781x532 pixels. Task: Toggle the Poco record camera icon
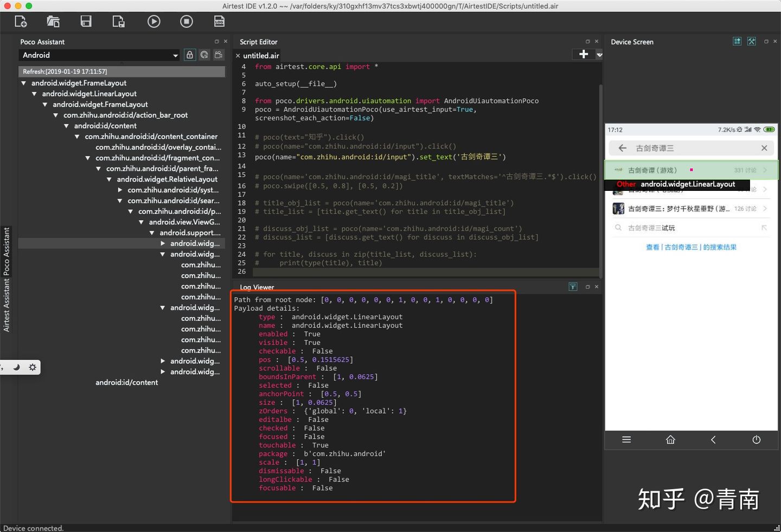pyautogui.click(x=219, y=55)
